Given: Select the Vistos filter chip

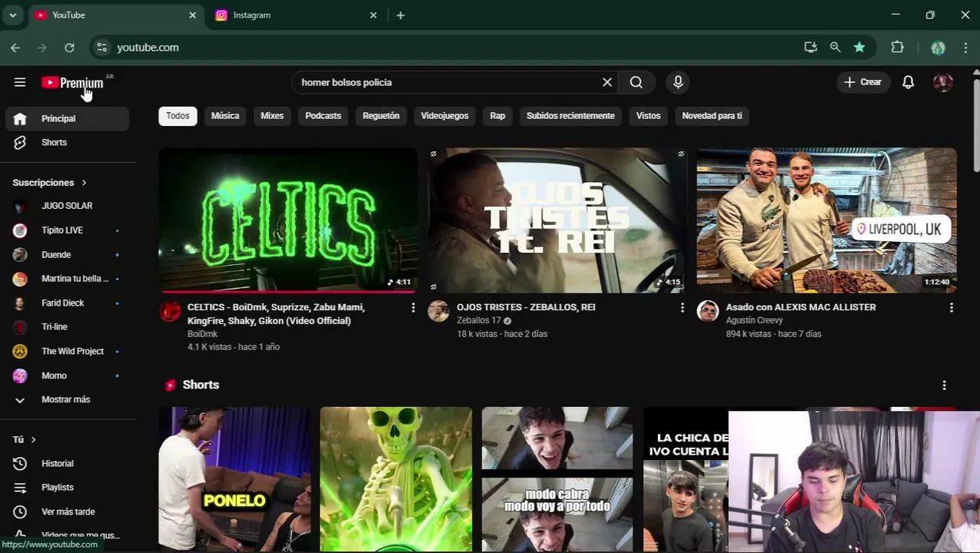Looking at the screenshot, I should click(x=648, y=116).
